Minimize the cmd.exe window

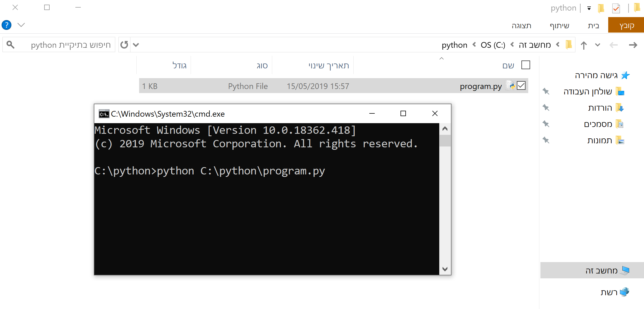(372, 113)
